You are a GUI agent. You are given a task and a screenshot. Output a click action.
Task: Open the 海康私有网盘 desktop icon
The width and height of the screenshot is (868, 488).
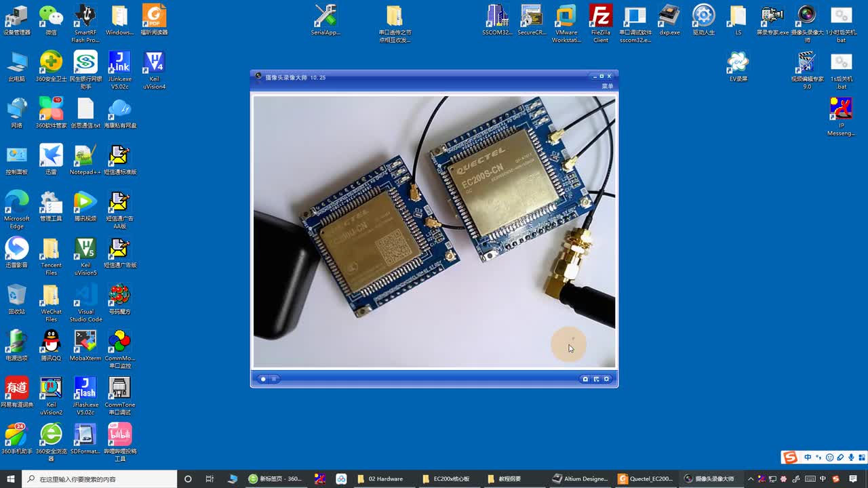(x=120, y=113)
